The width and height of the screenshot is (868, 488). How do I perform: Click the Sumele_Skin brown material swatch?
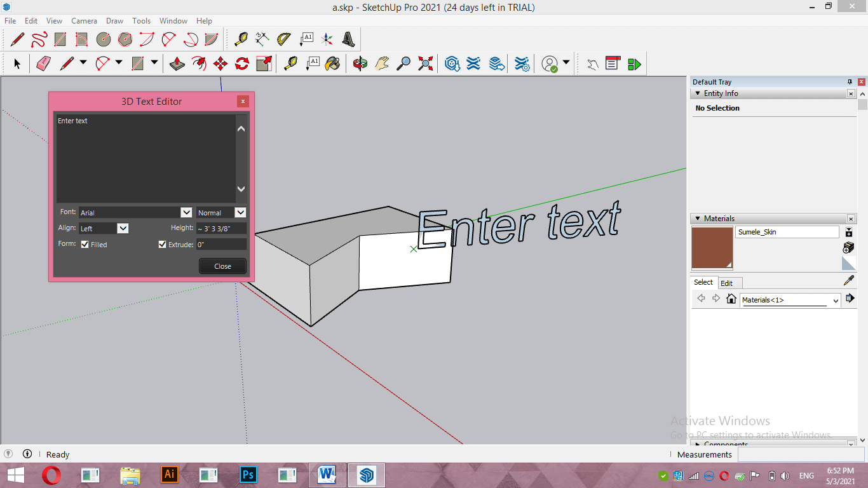point(712,248)
